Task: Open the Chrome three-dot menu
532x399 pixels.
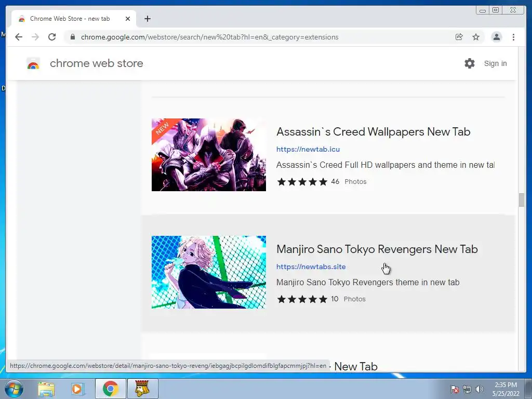Action: (513, 37)
